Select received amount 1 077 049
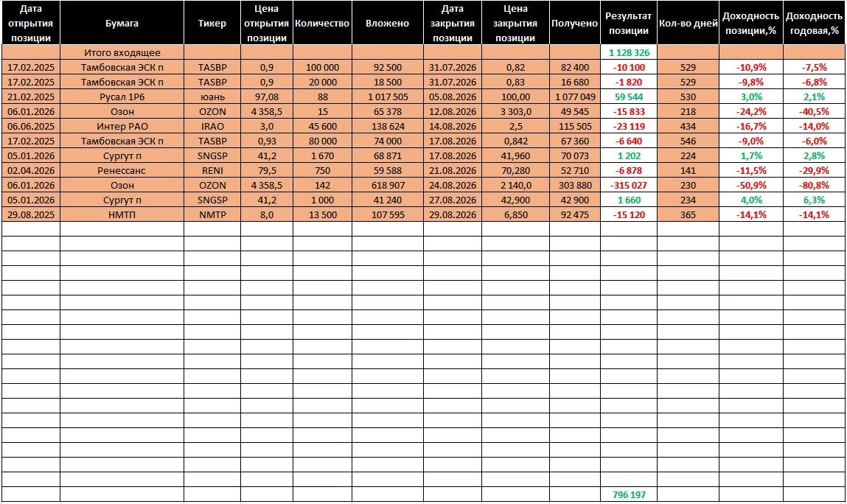The width and height of the screenshot is (847, 504). (575, 97)
